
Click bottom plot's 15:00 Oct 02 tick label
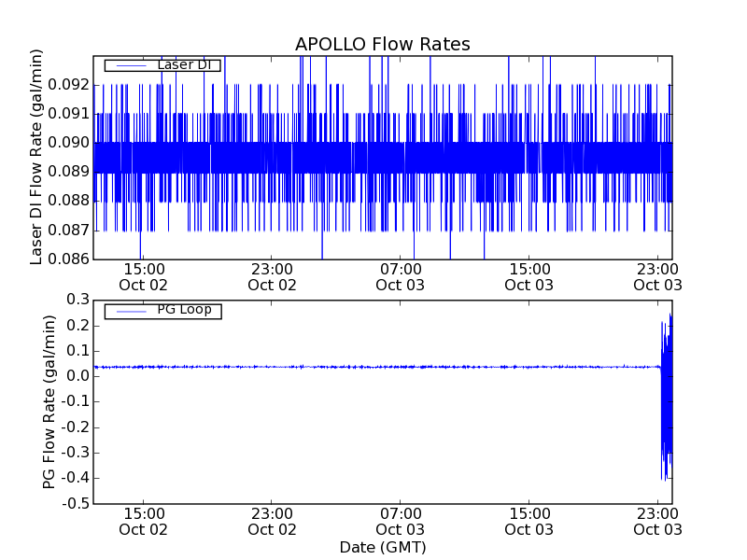(x=144, y=521)
